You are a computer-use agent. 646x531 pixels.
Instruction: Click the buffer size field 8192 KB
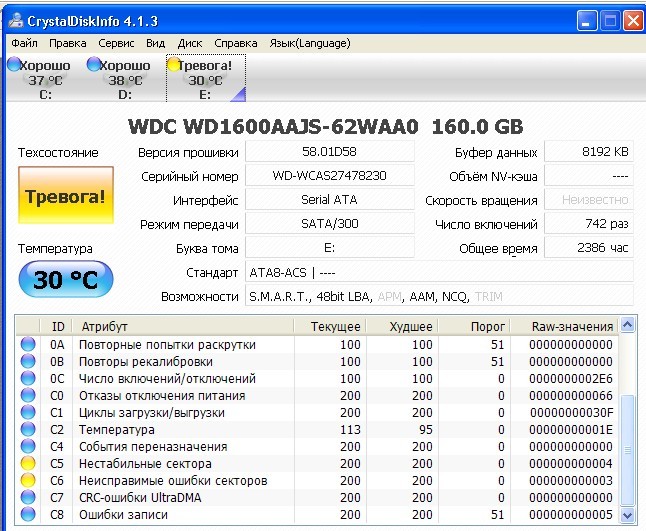tap(589, 152)
